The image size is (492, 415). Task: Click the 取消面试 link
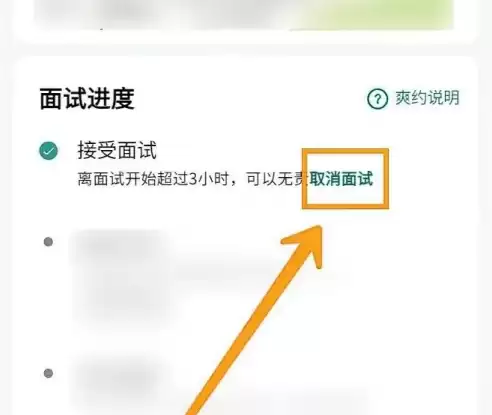pyautogui.click(x=341, y=179)
